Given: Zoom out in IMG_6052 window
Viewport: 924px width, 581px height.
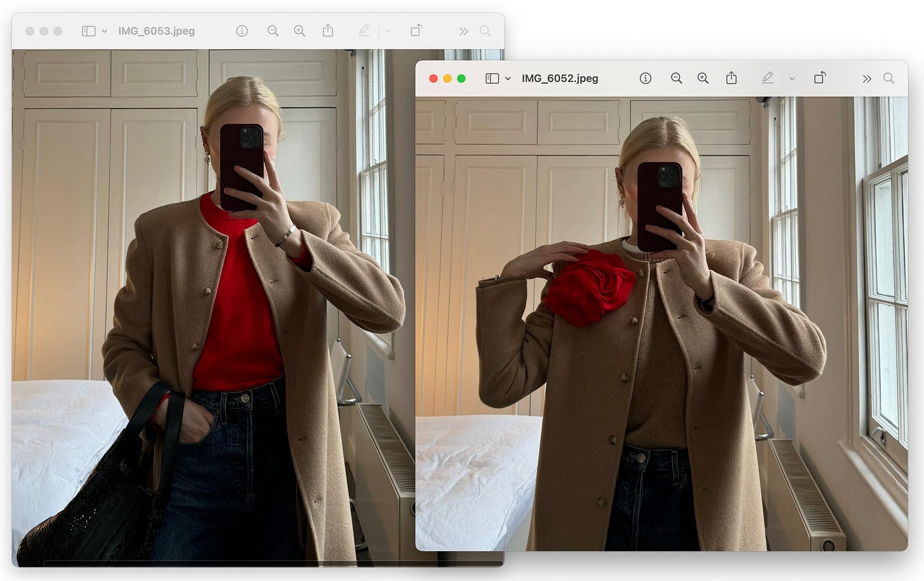Looking at the screenshot, I should point(676,78).
